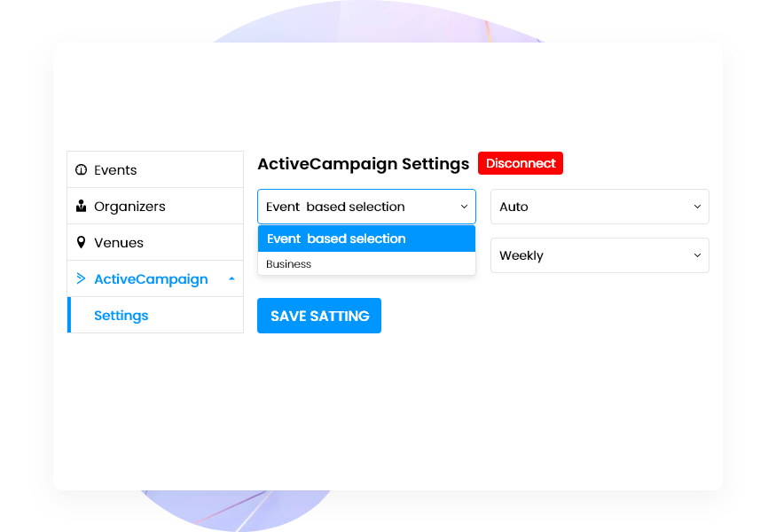
Task: Click the Auto dropdown chevron
Action: (697, 207)
